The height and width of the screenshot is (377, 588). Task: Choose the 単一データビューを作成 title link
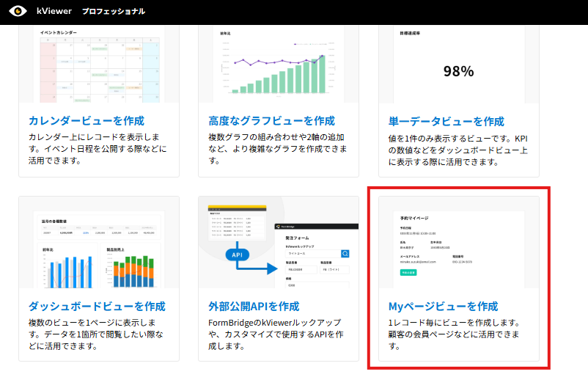[446, 121]
